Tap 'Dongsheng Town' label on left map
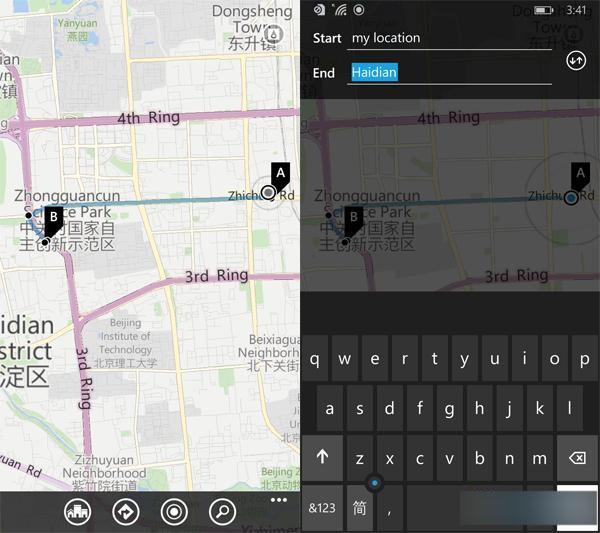Screen dimensions: 600x533 252,19
